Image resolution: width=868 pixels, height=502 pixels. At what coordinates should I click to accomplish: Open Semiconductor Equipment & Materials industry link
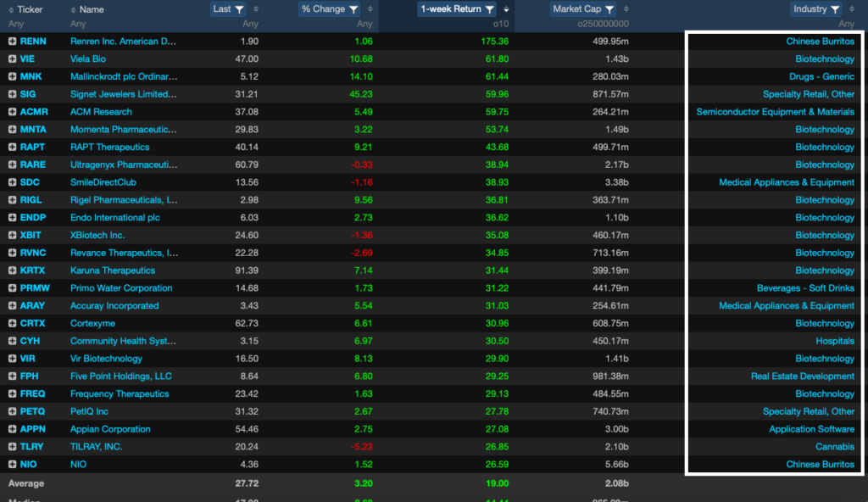tap(775, 112)
